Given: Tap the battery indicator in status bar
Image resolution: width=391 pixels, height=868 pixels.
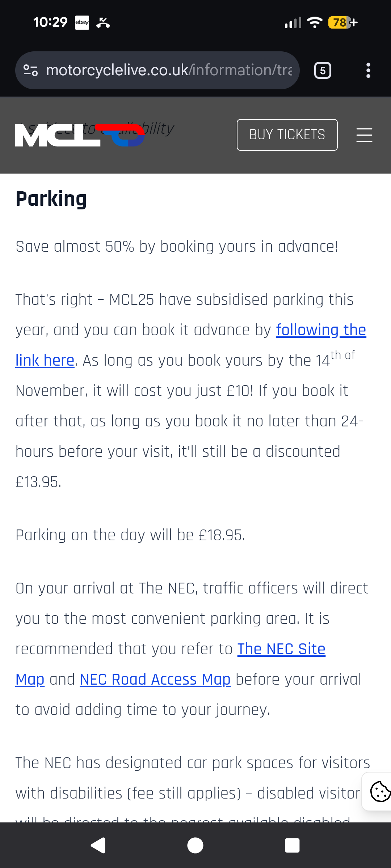Looking at the screenshot, I should [x=342, y=22].
